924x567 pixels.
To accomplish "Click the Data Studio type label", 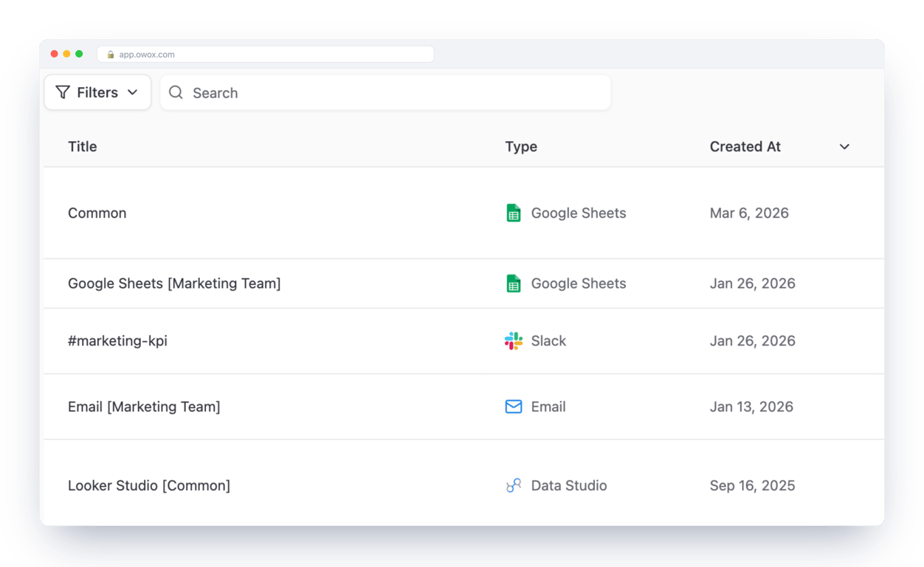I will tap(569, 485).
